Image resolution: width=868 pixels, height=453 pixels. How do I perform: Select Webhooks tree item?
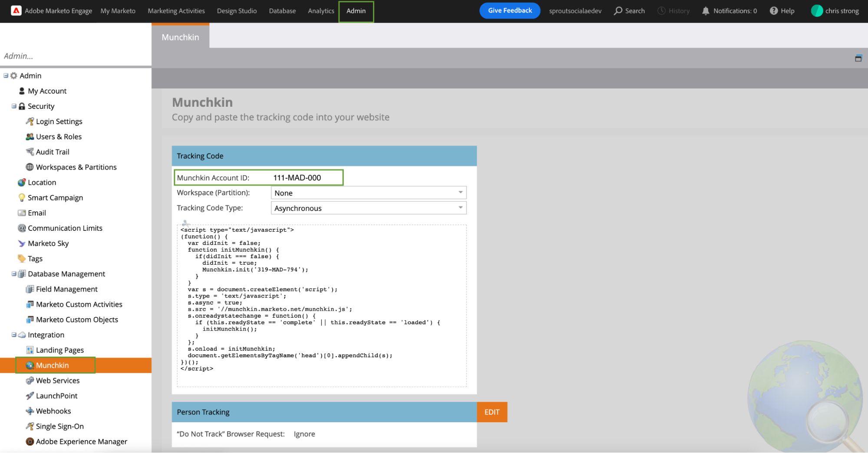click(x=53, y=410)
